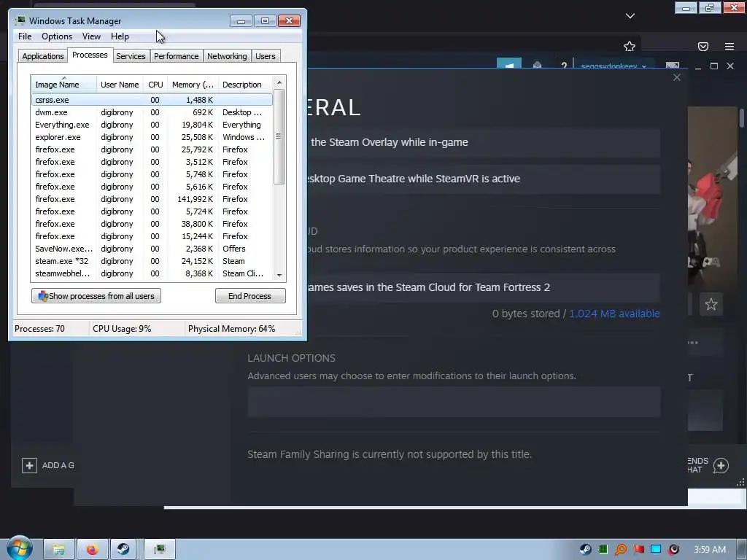Click the Steam help question mark icon

[564, 66]
